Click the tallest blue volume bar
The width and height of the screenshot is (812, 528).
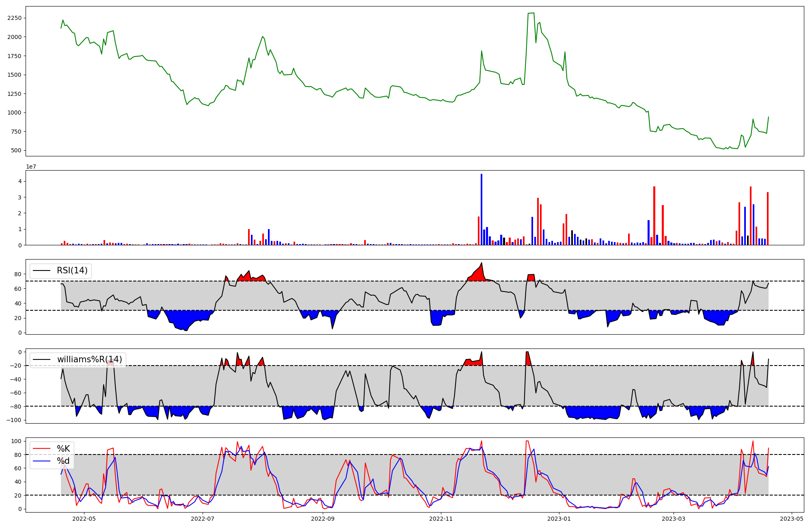pyautogui.click(x=482, y=209)
